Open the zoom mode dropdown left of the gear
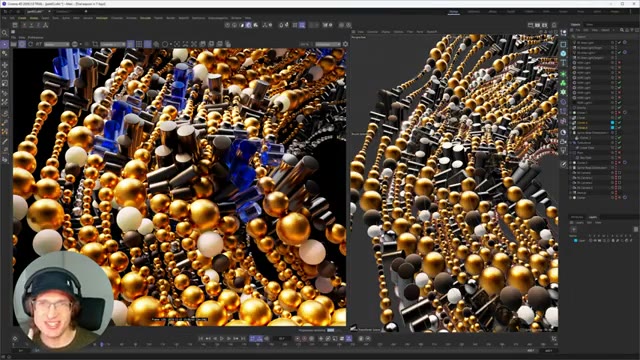This screenshot has width=640, height=360. [x=327, y=44]
